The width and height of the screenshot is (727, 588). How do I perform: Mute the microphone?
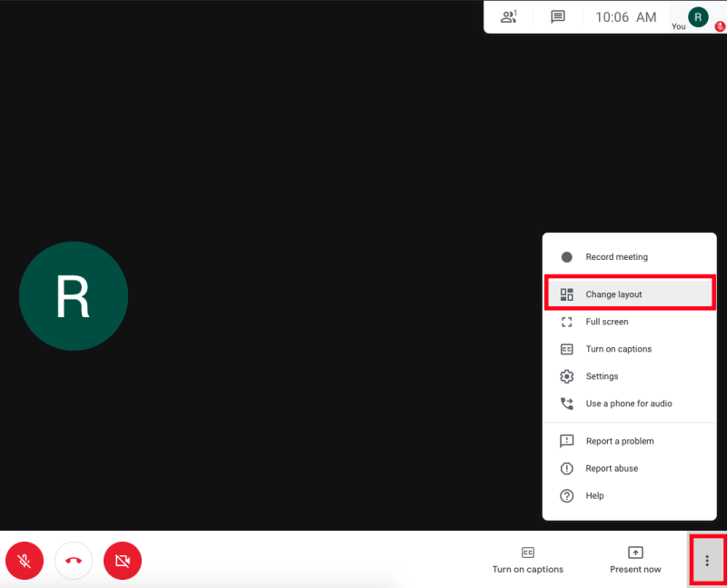25,561
